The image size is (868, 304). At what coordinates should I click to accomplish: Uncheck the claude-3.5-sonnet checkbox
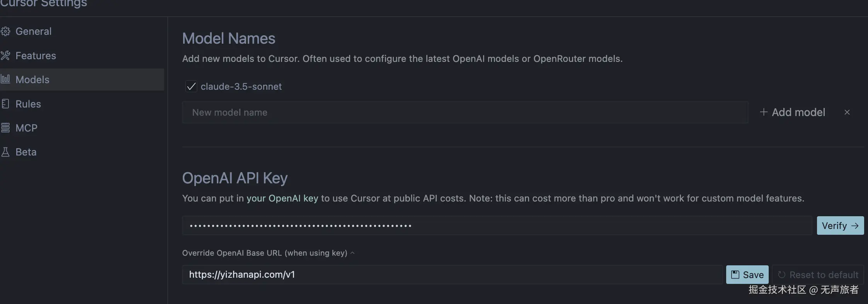tap(191, 86)
